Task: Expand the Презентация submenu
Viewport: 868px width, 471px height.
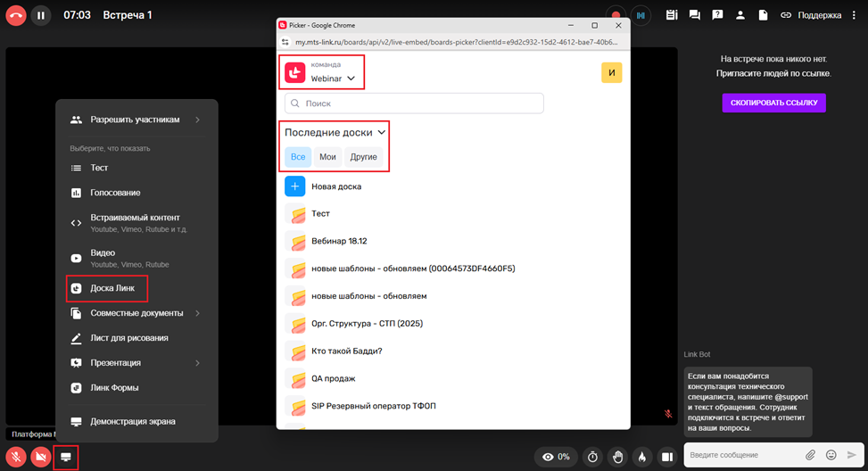Action: (x=136, y=363)
